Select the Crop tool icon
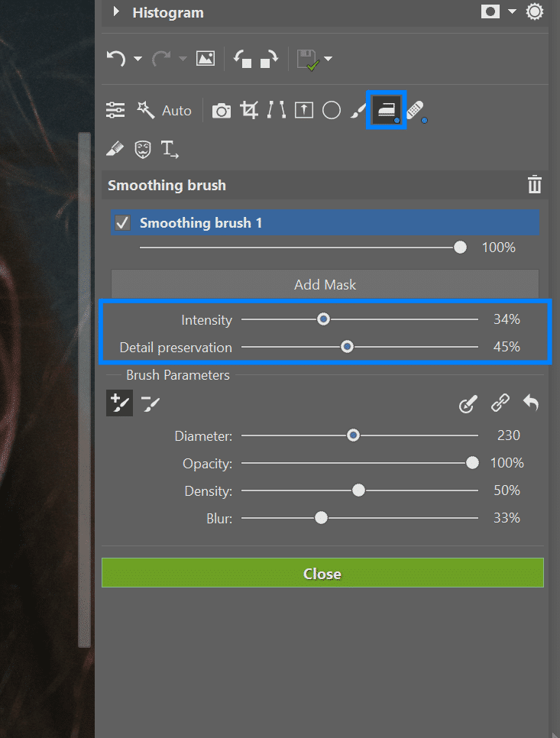This screenshot has width=560, height=738. tap(249, 110)
